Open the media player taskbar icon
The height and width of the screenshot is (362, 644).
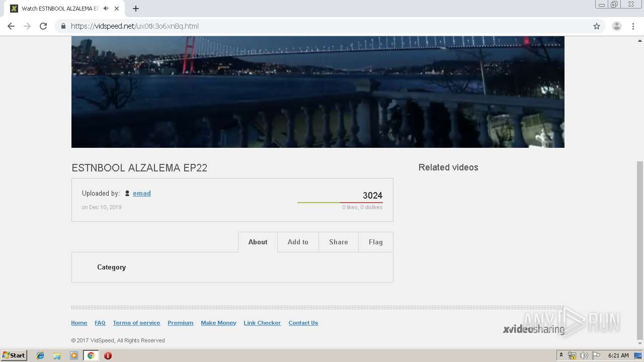click(74, 355)
